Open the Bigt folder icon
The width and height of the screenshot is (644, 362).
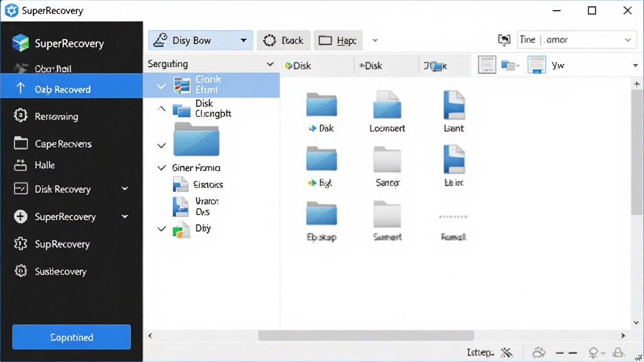[321, 159]
